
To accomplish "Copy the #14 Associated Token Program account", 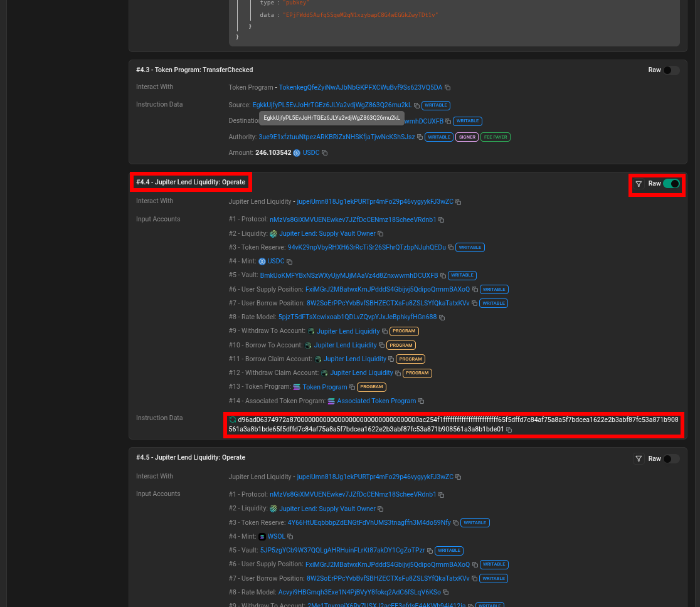I will pos(421,401).
